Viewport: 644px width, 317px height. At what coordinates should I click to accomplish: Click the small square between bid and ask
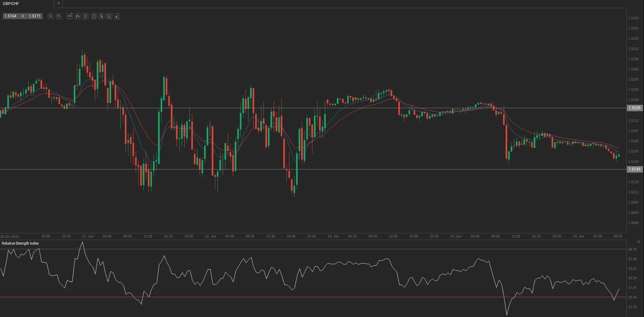click(23, 16)
